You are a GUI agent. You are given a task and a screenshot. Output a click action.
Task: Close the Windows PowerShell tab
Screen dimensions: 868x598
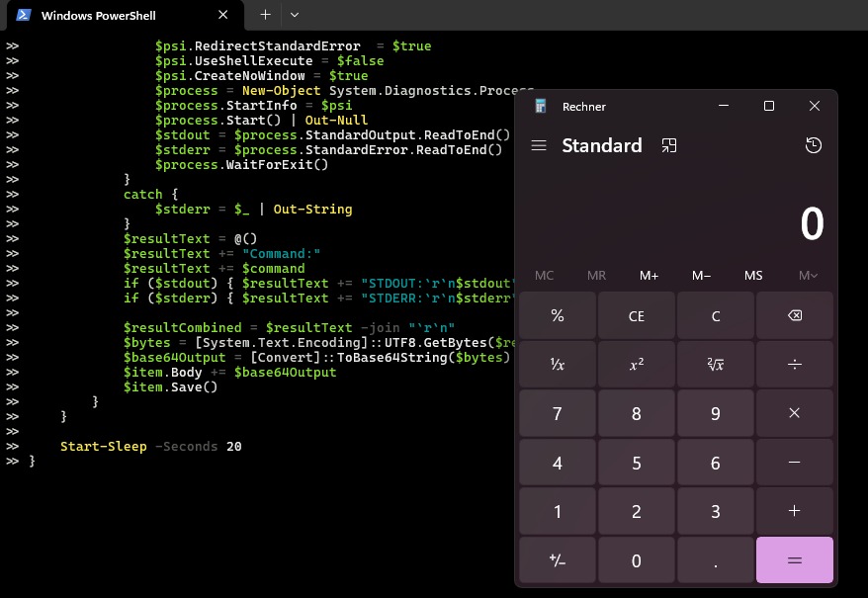coord(223,15)
